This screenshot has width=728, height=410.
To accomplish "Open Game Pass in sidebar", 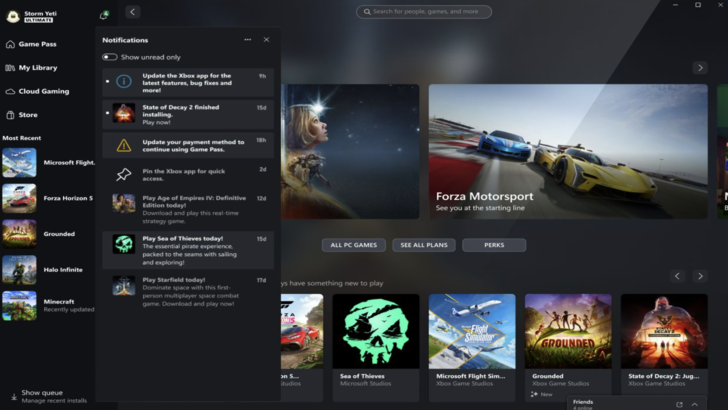I will pos(38,44).
